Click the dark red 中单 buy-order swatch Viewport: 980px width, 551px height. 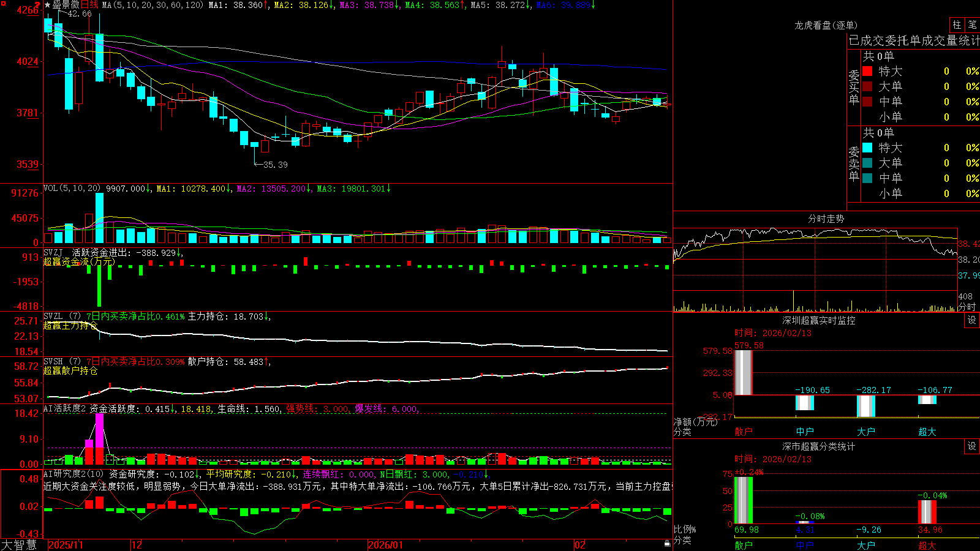[867, 102]
